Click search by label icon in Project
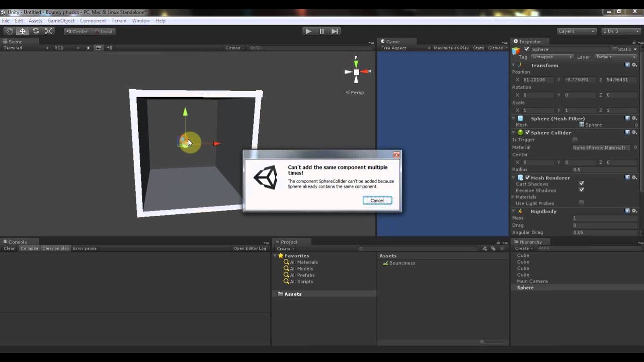Screen dimensions: 644x362 (494, 249)
